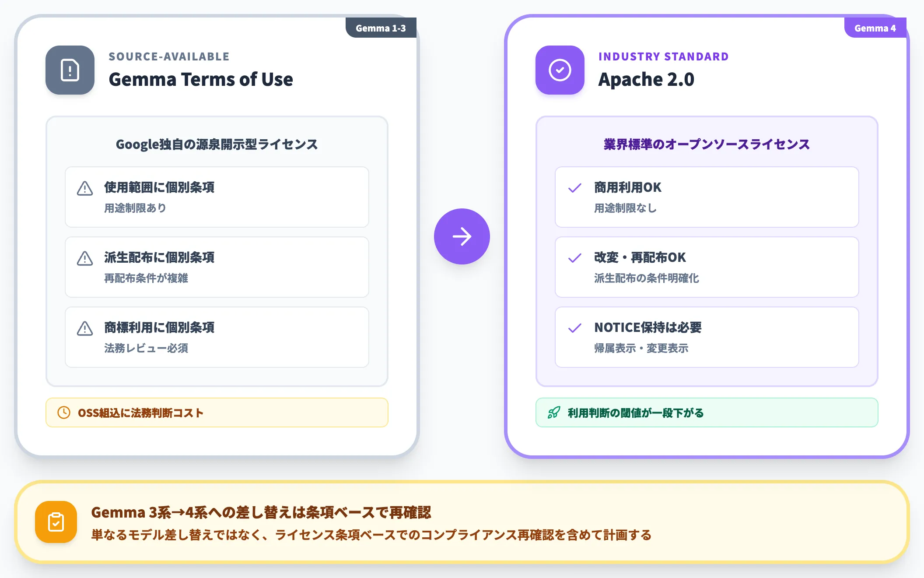924x578 pixels.
Task: Click the 帰属表示・変更表示 subtext
Action: 641,348
